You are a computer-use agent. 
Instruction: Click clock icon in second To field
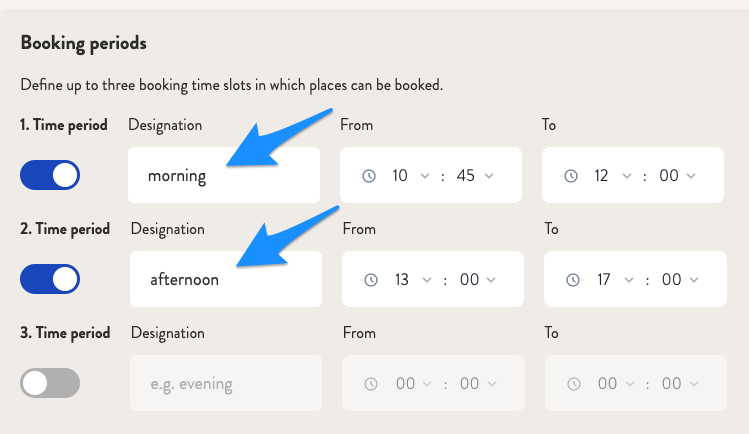pos(573,280)
